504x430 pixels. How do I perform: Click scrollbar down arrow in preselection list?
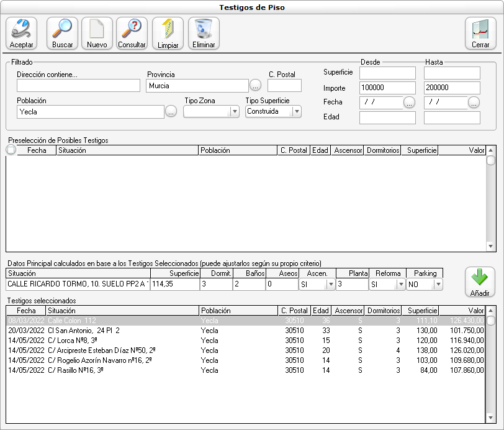(490, 247)
